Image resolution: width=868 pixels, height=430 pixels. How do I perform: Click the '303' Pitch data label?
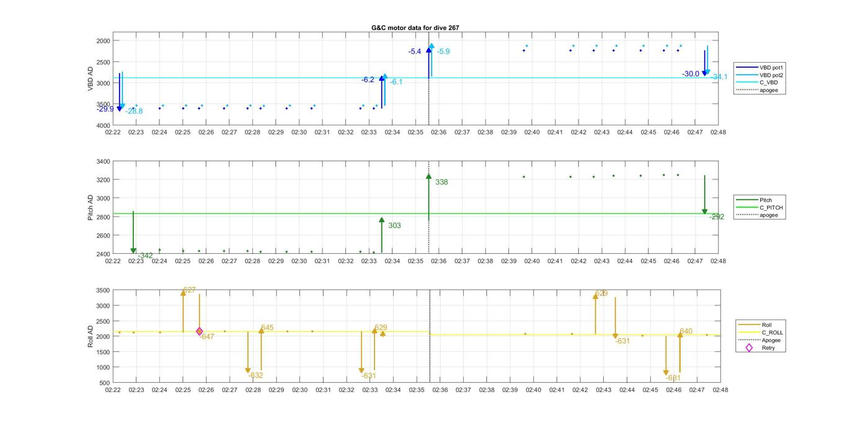tap(394, 226)
